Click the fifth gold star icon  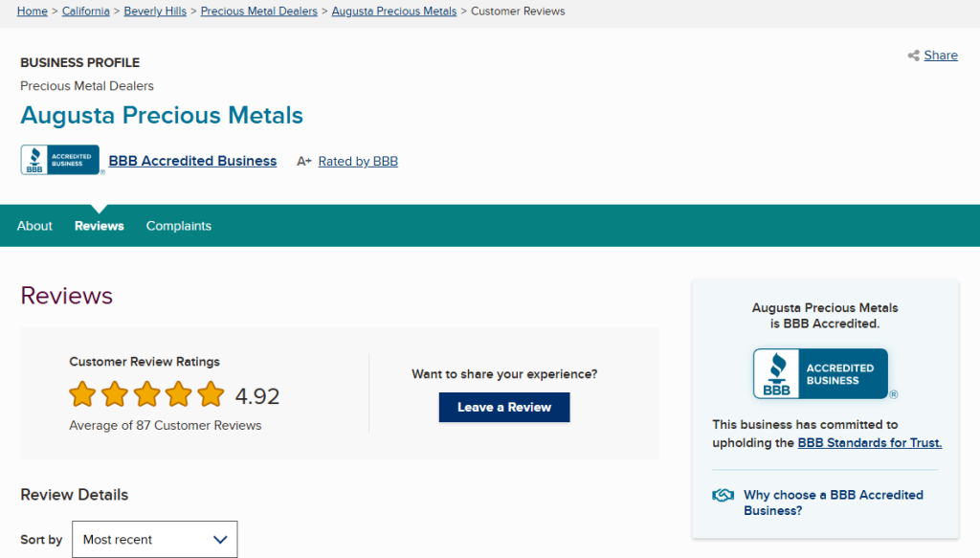point(211,393)
